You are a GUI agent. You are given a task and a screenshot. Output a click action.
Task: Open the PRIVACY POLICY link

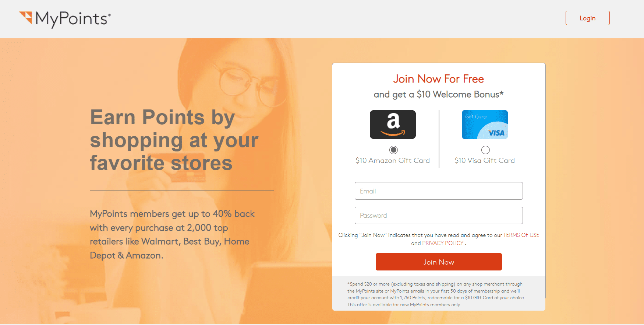point(443,243)
